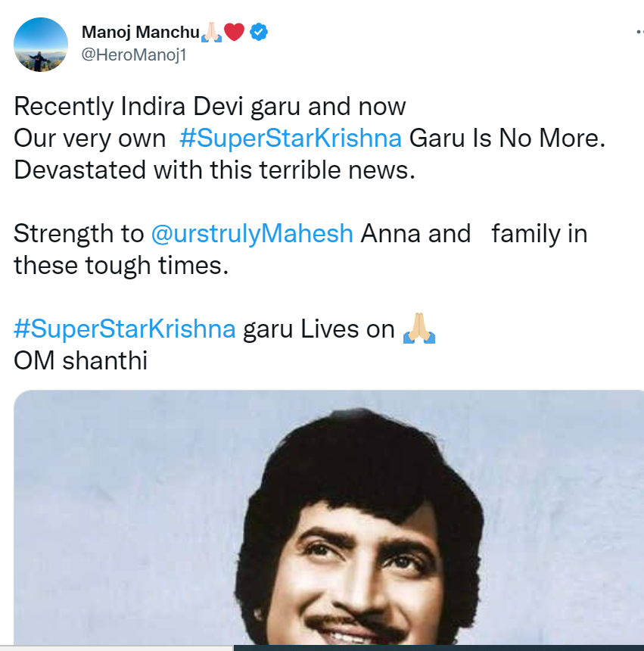The width and height of the screenshot is (644, 651).
Task: Open #SuperStarKrishna hashtag before 'garu Lives on'
Action: coord(125,329)
